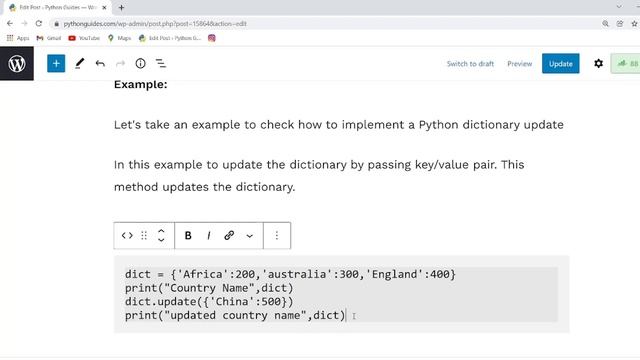
Task: Go back in browser history
Action: (10, 24)
